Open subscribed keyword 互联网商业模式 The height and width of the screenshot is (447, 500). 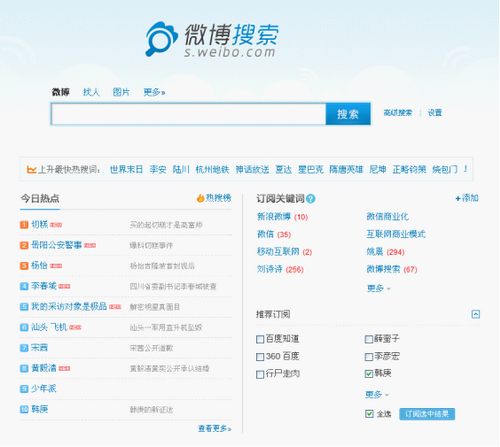coord(396,234)
